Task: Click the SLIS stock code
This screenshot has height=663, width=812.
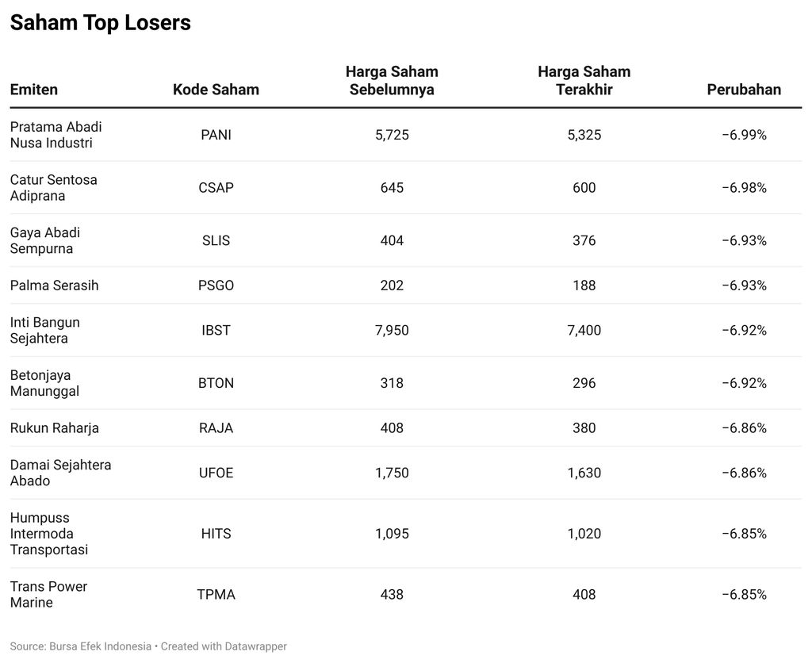Action: click(216, 240)
